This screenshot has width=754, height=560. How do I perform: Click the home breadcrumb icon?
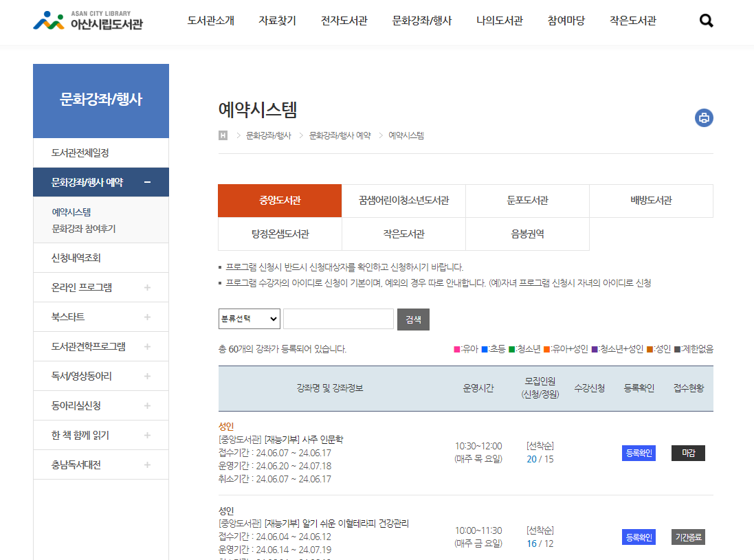click(x=223, y=135)
